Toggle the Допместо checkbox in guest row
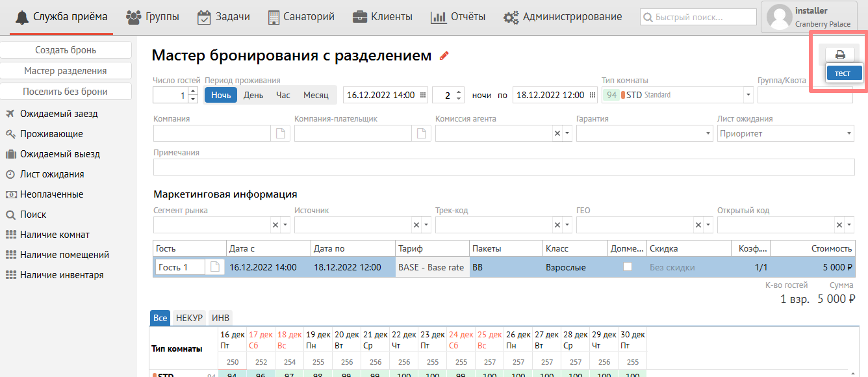Screen dimensions: 868x377 click(628, 266)
